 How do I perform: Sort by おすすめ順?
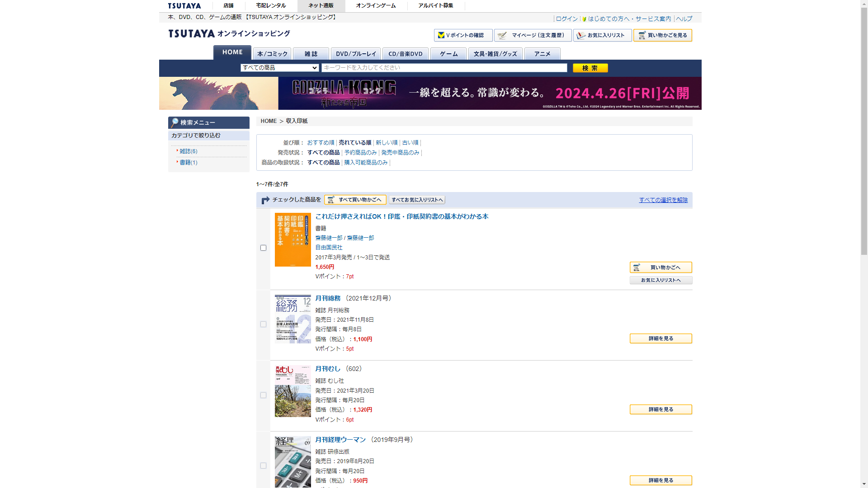(x=321, y=143)
